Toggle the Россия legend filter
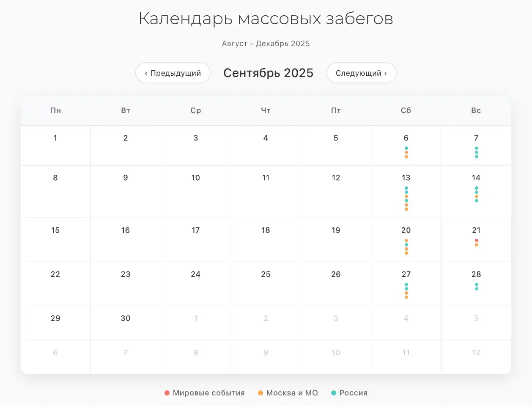This screenshot has height=409, width=532. pyautogui.click(x=349, y=393)
